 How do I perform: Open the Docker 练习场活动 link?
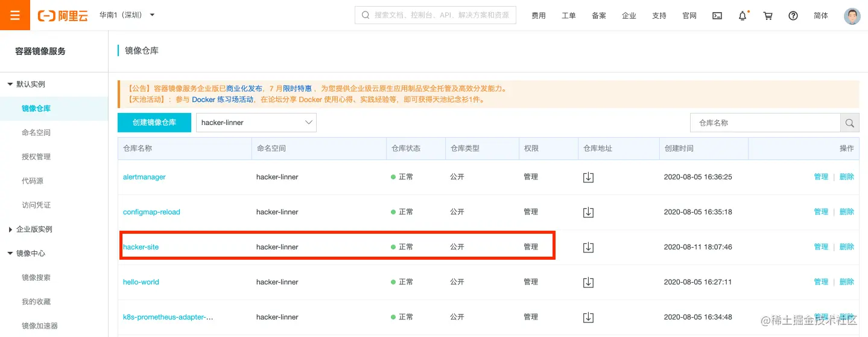(x=223, y=100)
